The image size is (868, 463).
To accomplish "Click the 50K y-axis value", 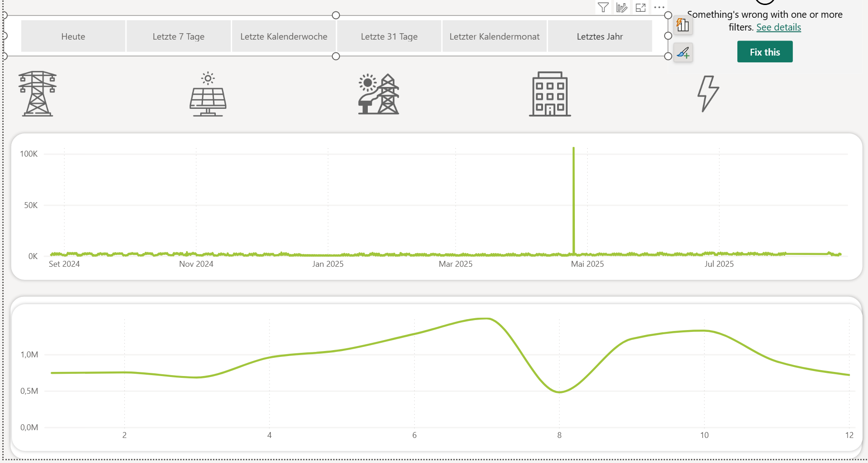I will (x=31, y=205).
